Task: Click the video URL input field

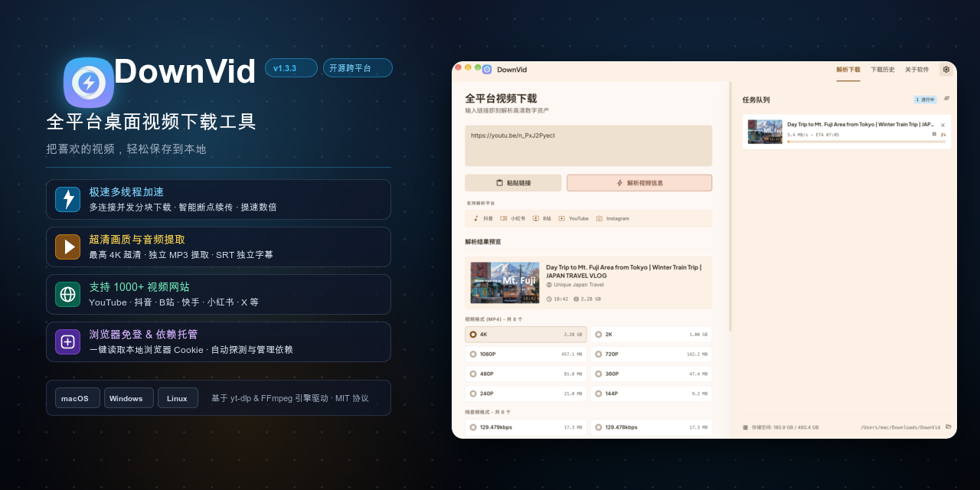Action: point(589,145)
